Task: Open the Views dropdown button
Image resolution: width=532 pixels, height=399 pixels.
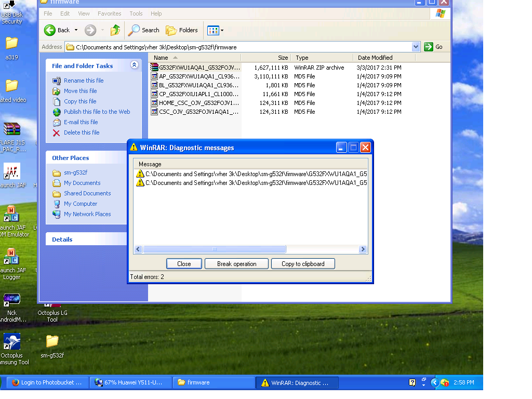Action: coord(216,30)
